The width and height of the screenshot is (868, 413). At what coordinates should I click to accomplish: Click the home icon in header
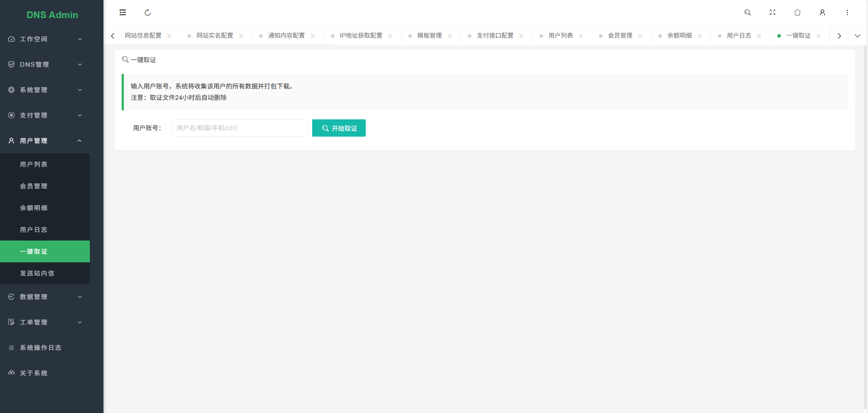(797, 13)
